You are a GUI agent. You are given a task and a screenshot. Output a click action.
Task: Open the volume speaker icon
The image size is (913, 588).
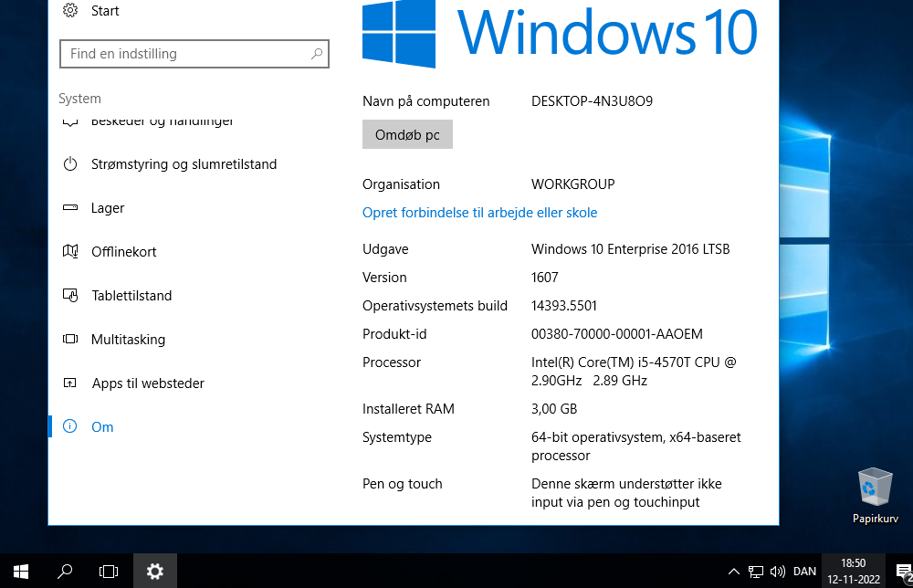point(778,572)
